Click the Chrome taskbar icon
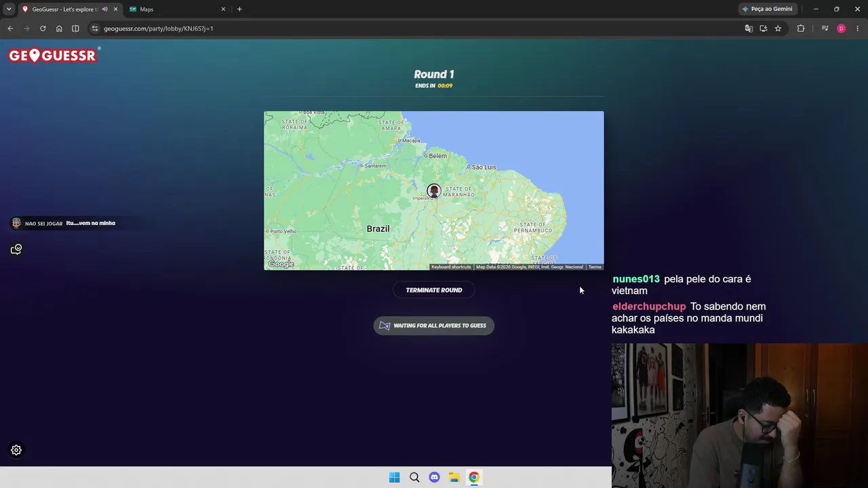 point(474,477)
